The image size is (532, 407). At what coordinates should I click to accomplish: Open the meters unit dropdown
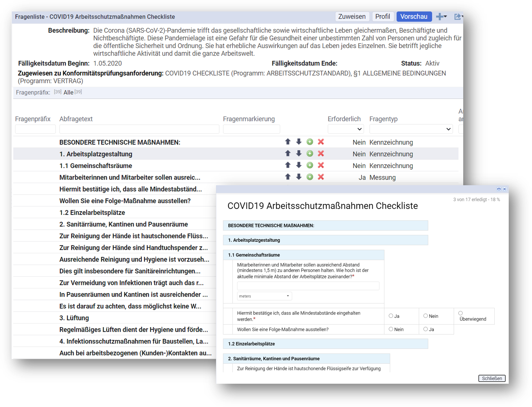point(264,296)
